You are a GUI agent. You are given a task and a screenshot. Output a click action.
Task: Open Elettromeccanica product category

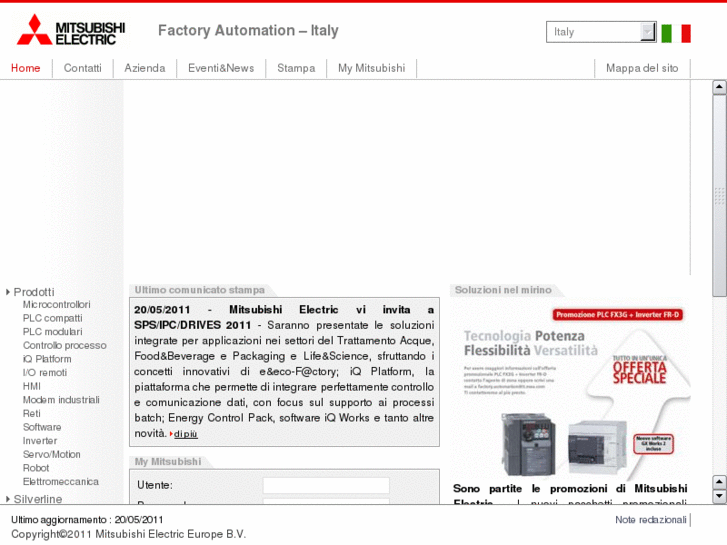pos(61,481)
